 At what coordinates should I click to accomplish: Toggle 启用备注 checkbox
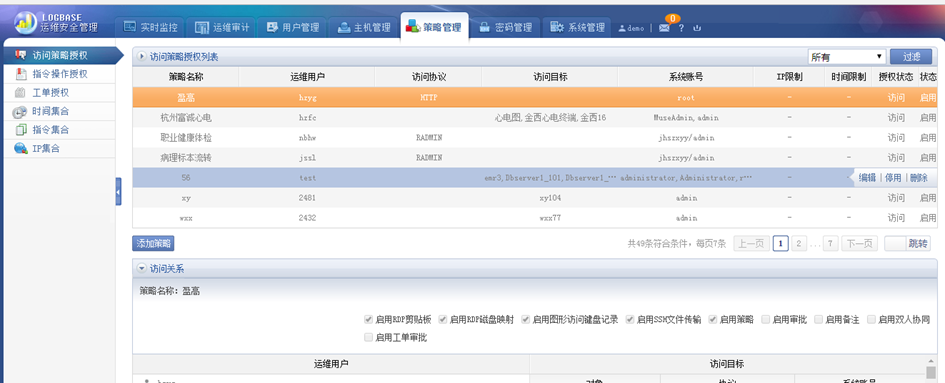pos(818,320)
